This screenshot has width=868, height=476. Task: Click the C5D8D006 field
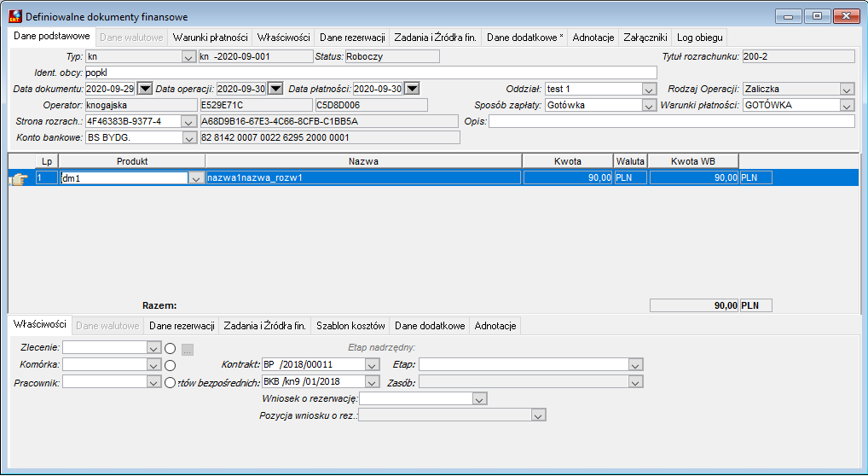pos(371,105)
